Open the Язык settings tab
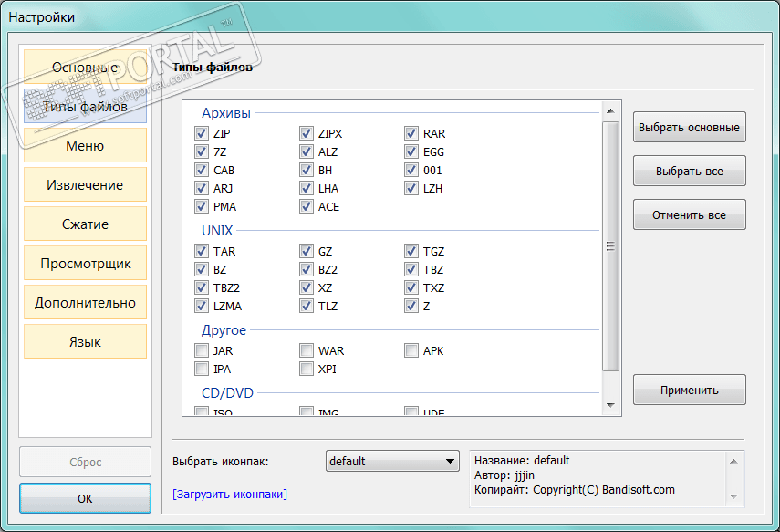780x532 pixels. tap(85, 342)
